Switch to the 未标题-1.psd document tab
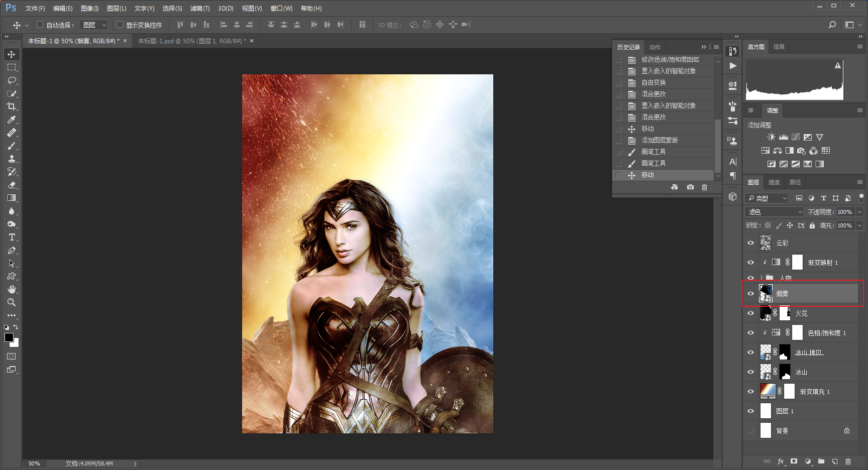868x470 pixels. (192, 41)
